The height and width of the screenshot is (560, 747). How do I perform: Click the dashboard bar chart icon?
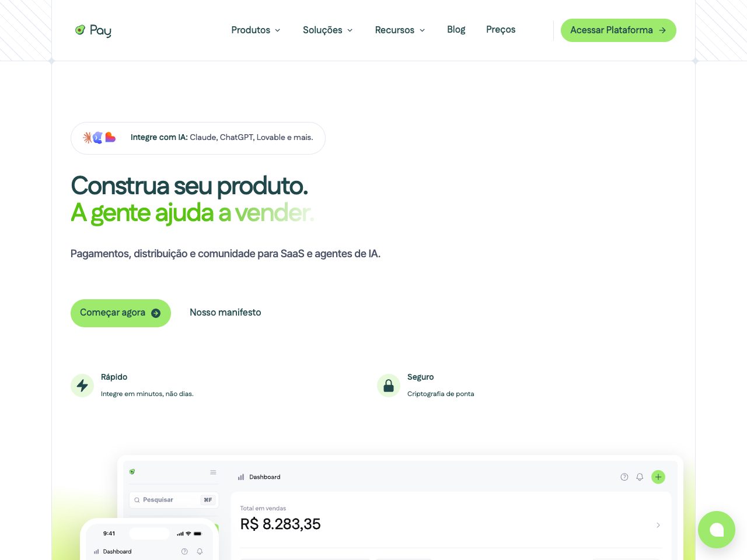(241, 477)
